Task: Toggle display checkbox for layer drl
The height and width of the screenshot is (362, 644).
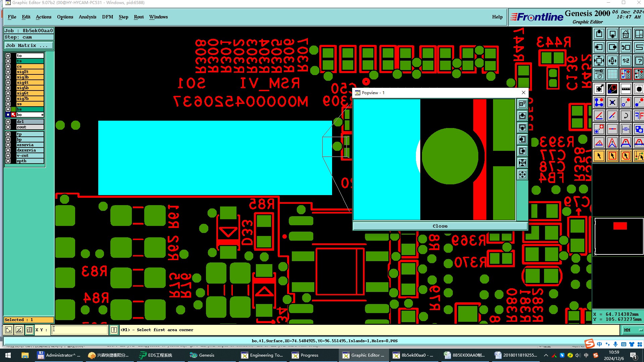Action: tap(8, 122)
